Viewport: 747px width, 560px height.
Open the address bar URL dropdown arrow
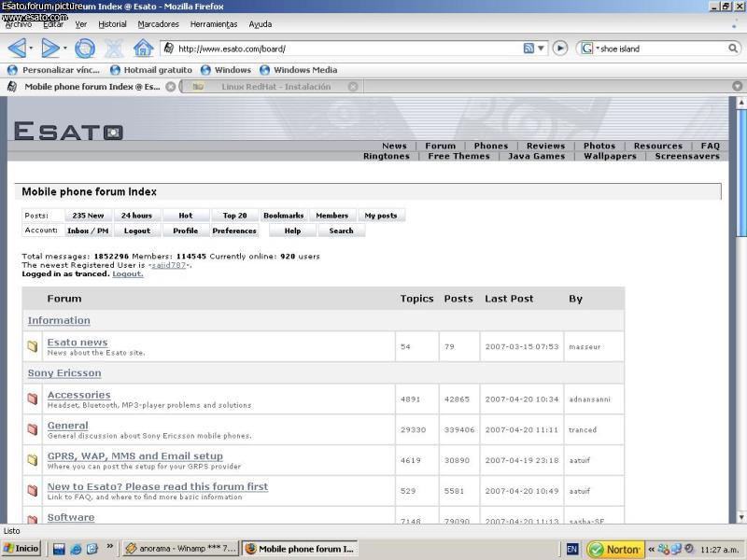(541, 49)
